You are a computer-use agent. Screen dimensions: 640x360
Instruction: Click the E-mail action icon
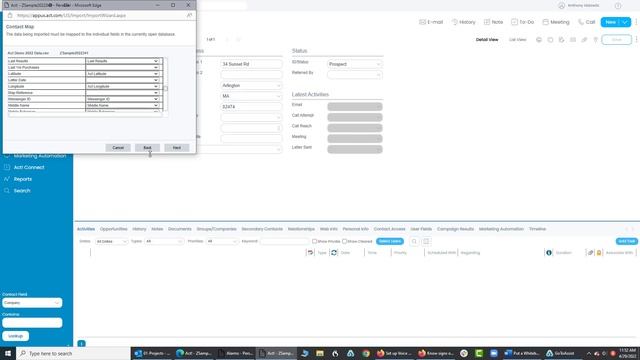tap(422, 22)
